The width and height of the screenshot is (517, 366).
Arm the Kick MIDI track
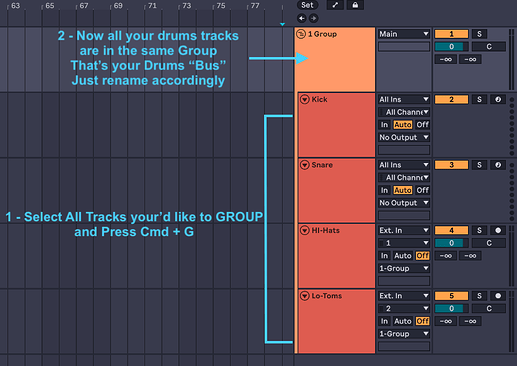pyautogui.click(x=498, y=99)
